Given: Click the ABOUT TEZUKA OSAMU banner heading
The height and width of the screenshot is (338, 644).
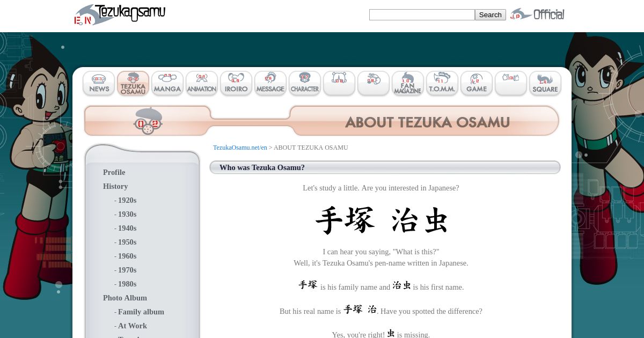Looking at the screenshot, I should pyautogui.click(x=427, y=122).
